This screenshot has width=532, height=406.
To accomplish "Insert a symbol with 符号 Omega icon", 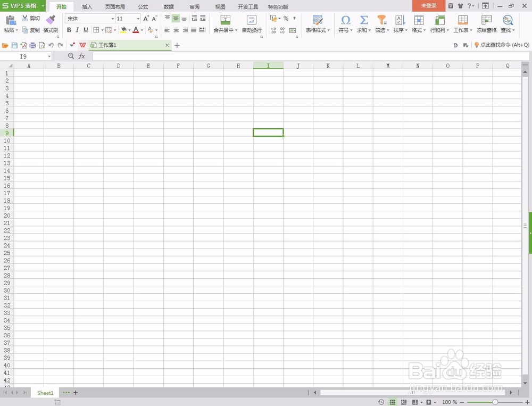I will point(345,20).
